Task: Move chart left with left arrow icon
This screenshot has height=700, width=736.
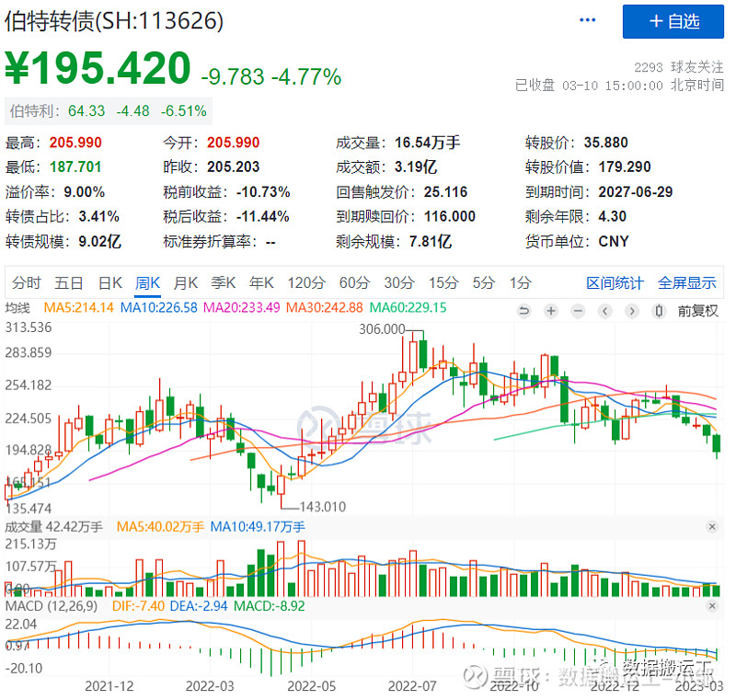Action: point(605,311)
